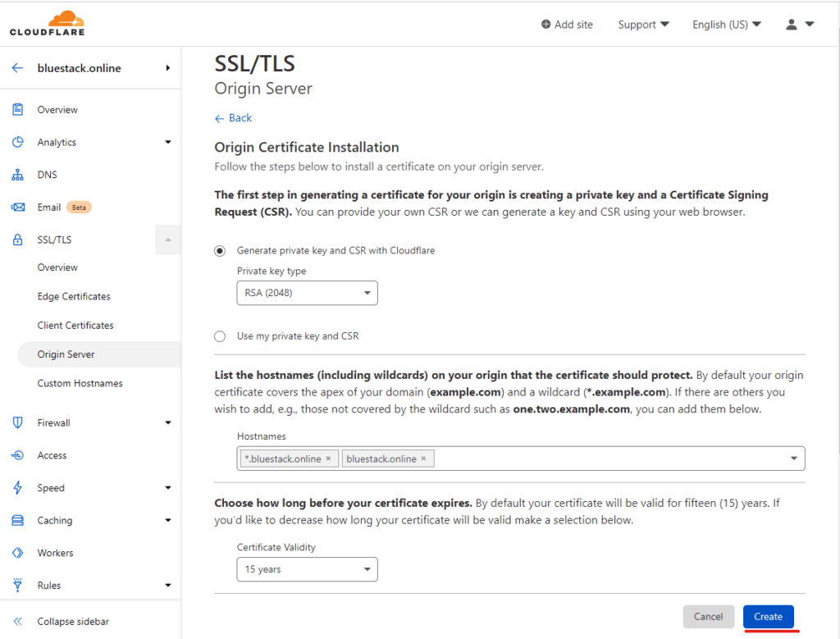
Task: Open the user account icon menu
Action: point(800,24)
